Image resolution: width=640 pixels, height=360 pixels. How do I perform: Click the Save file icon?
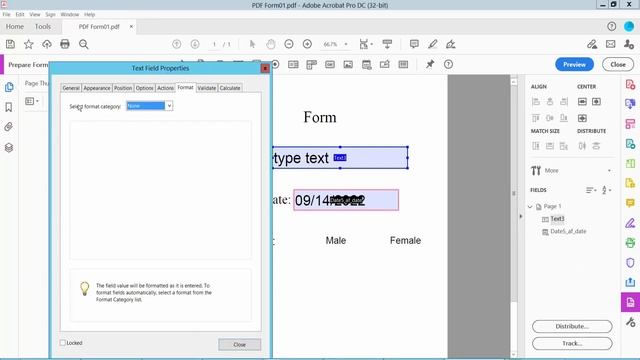tap(10, 44)
